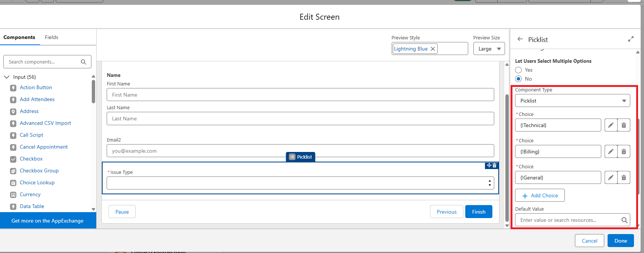Delete the Billing choice with trash icon
Screen dimensions: 644x253
tap(624, 152)
